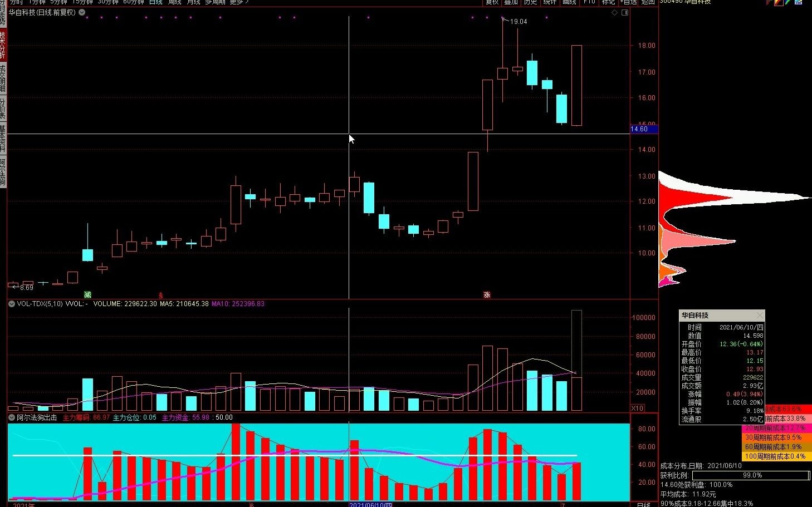Click the diamond icon at chart top-right
This screenshot has height=507, width=812.
point(615,12)
